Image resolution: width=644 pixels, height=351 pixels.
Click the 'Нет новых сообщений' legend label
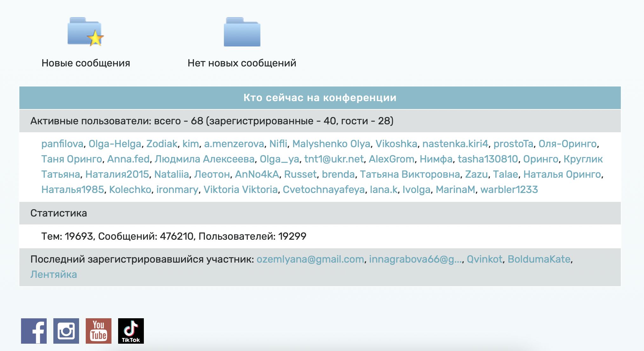point(242,63)
